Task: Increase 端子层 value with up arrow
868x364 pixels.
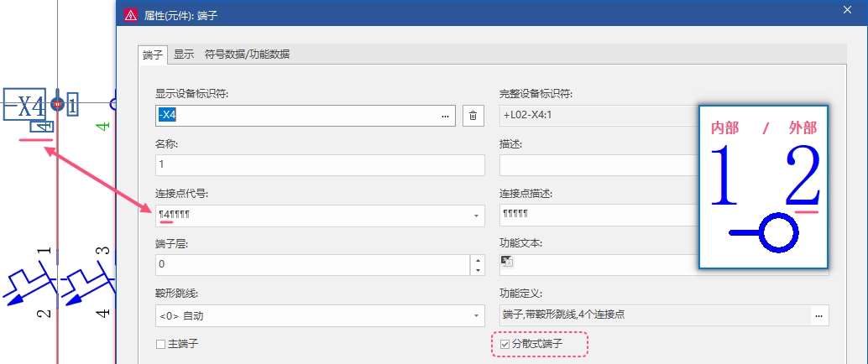Action: click(477, 260)
